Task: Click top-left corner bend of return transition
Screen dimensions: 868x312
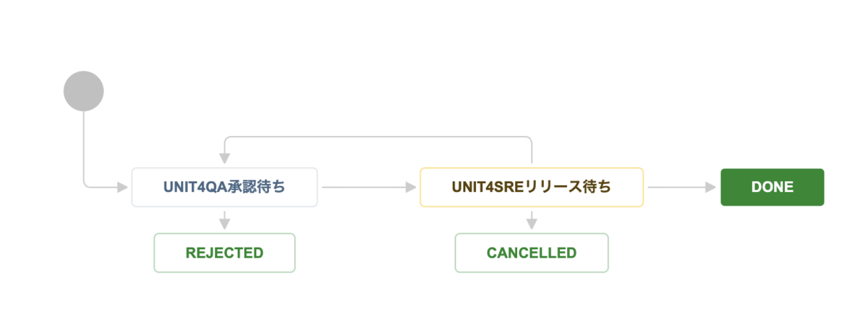Action: [226, 137]
